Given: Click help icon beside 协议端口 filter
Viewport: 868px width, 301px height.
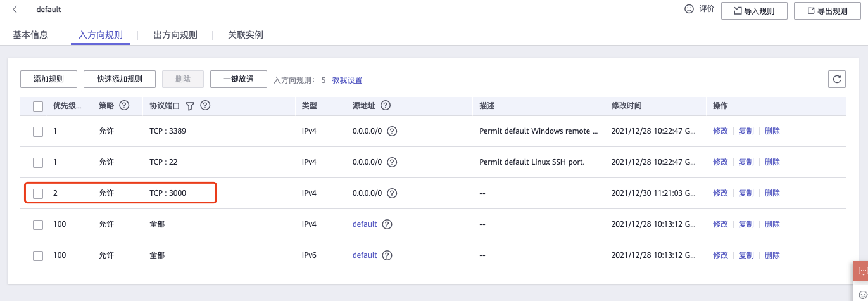Looking at the screenshot, I should click(x=204, y=106).
